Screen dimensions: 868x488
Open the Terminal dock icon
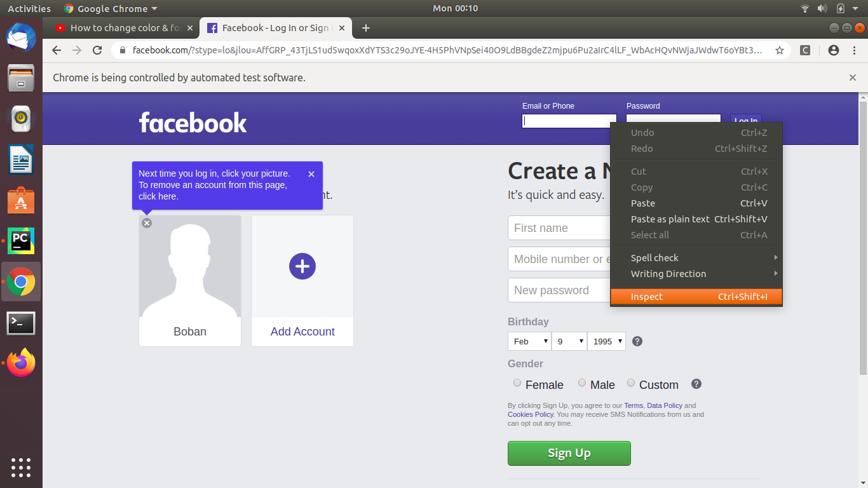coord(21,323)
